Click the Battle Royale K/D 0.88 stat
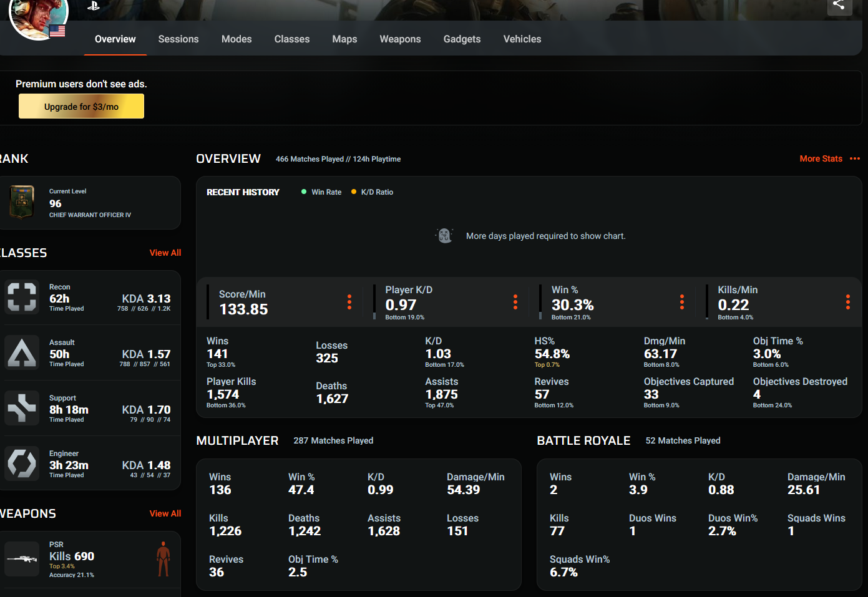The image size is (868, 597). 721,484
